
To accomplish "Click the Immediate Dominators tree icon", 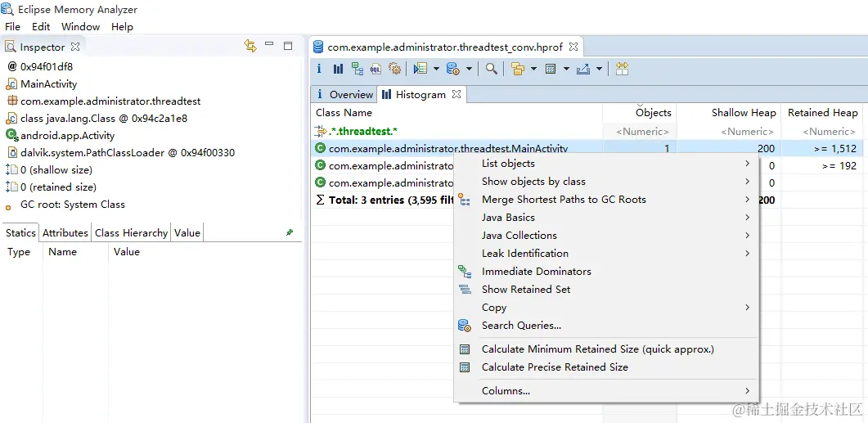I will coord(465,272).
